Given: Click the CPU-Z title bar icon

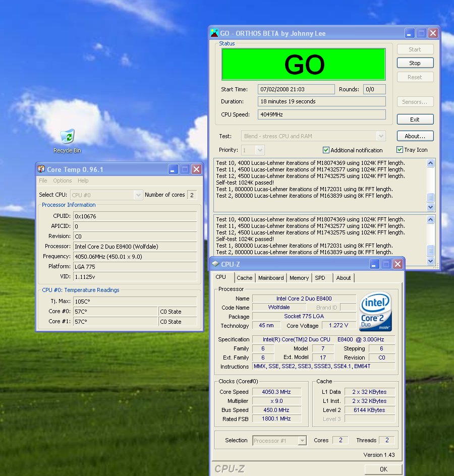Looking at the screenshot, I should (215, 264).
